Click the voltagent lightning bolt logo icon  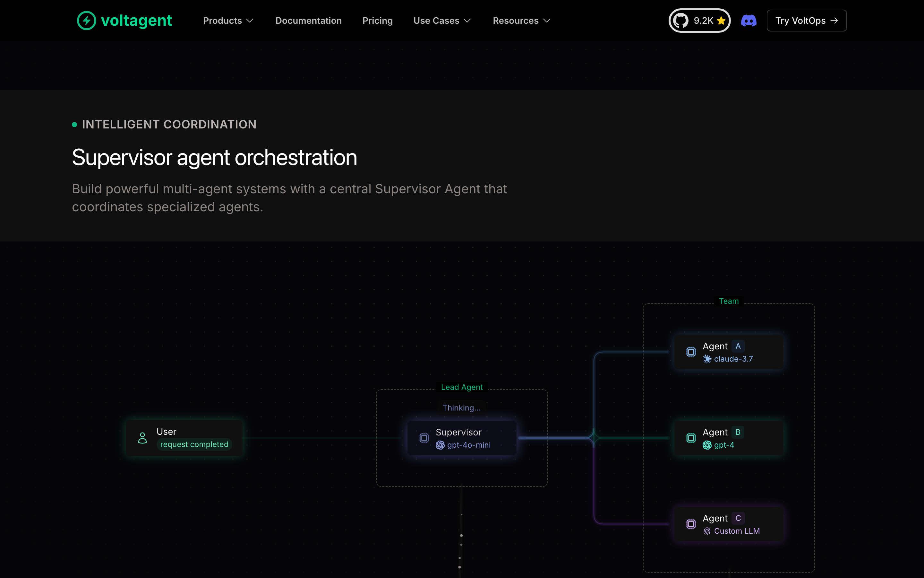coord(87,21)
